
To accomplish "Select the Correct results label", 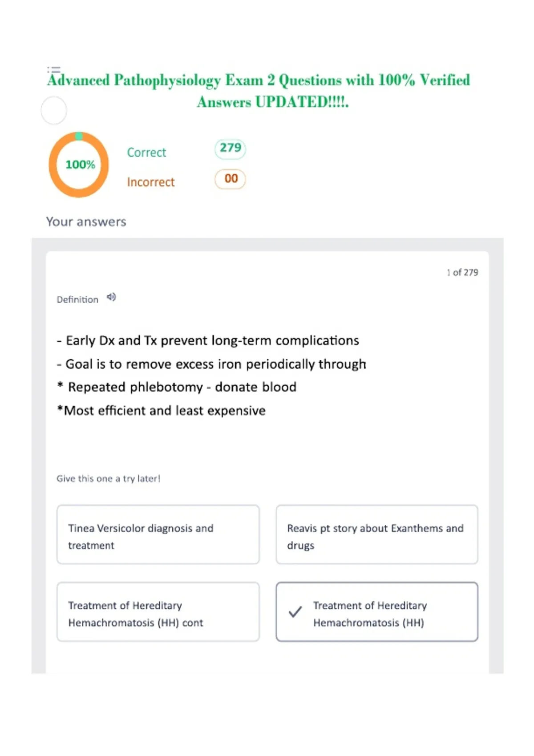I will point(146,153).
